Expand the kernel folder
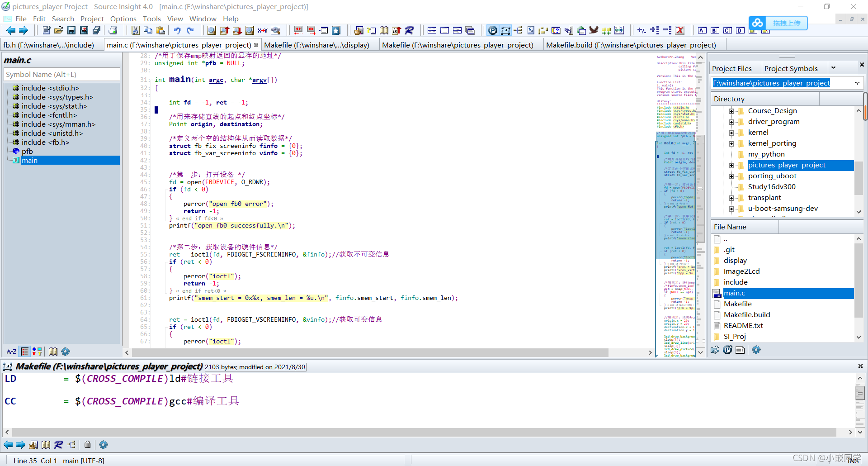868x466 pixels. (731, 133)
